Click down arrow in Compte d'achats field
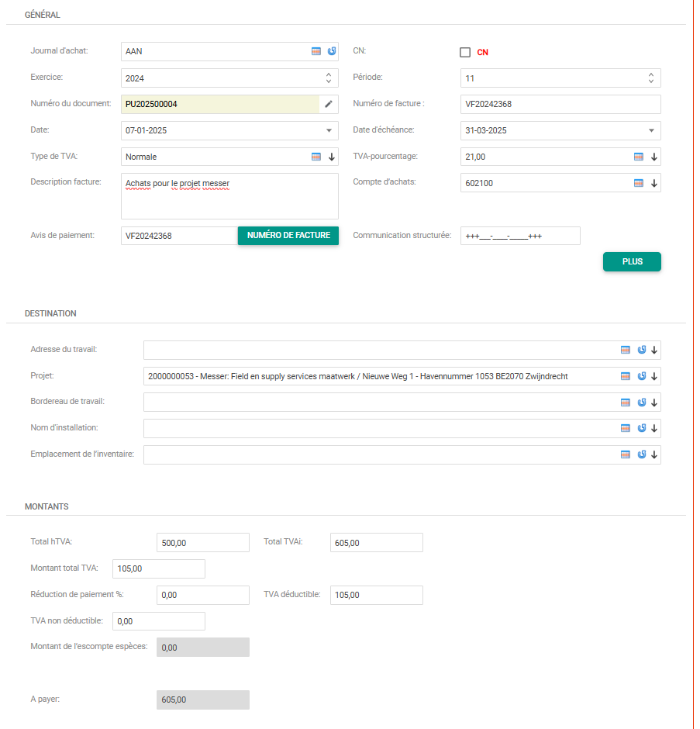The height and width of the screenshot is (729, 700). [x=654, y=183]
